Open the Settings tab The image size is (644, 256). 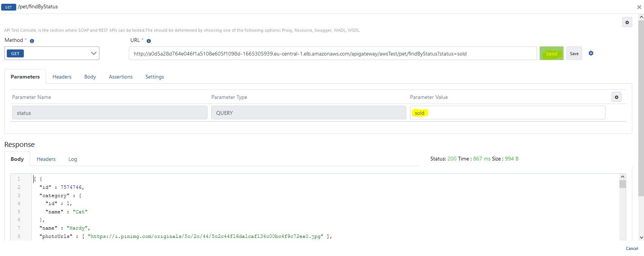pos(155,77)
